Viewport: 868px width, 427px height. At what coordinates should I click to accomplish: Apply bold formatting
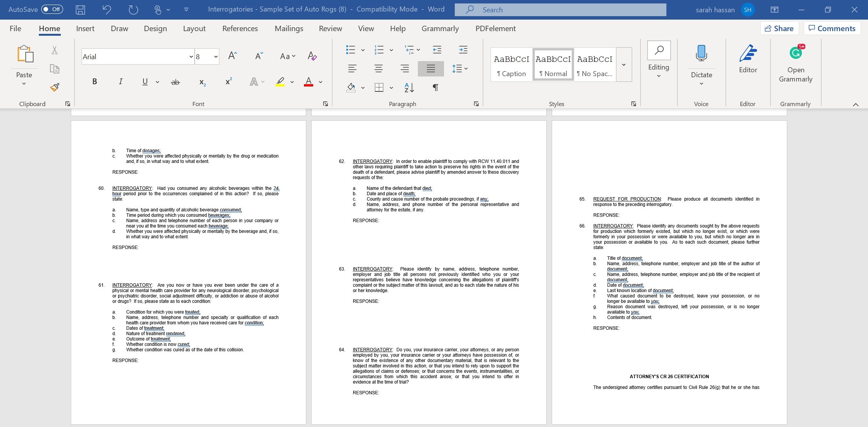coord(94,81)
